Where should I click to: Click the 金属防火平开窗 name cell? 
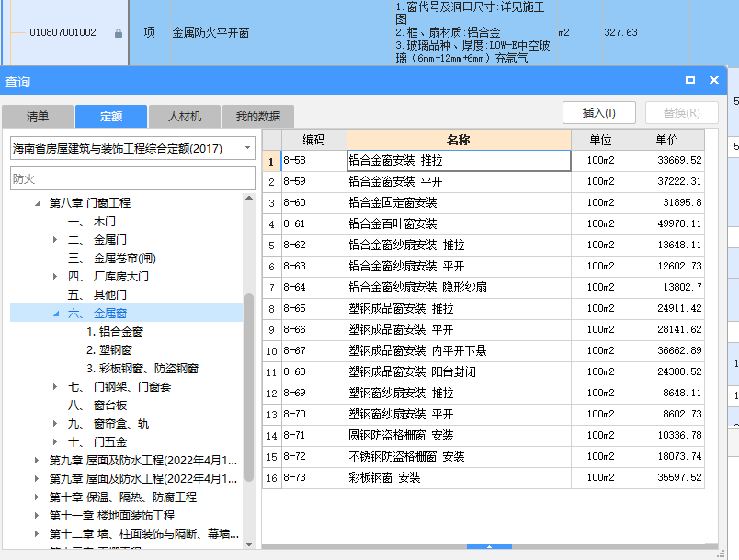click(282, 32)
